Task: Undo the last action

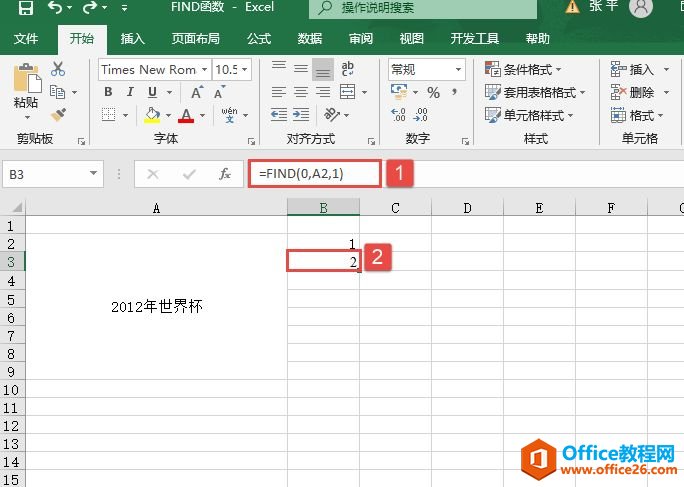Action: point(55,7)
